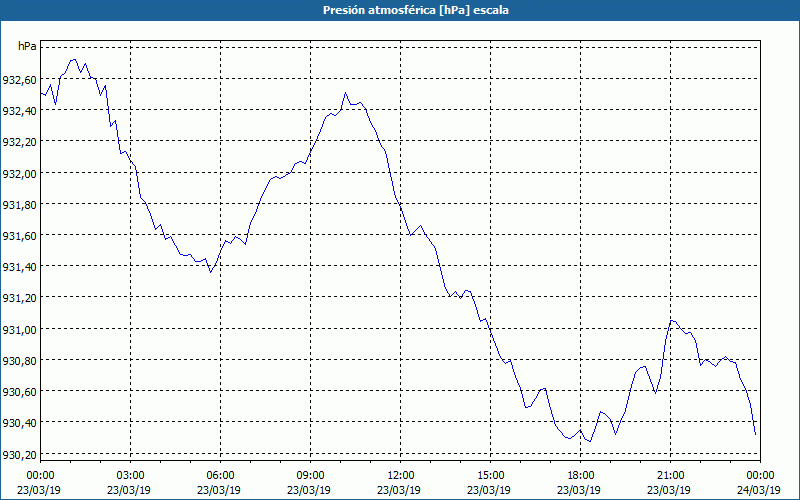Image resolution: width=800 pixels, height=500 pixels.
Task: Select the 931,40 axis value
Action: pyautogui.click(x=19, y=267)
